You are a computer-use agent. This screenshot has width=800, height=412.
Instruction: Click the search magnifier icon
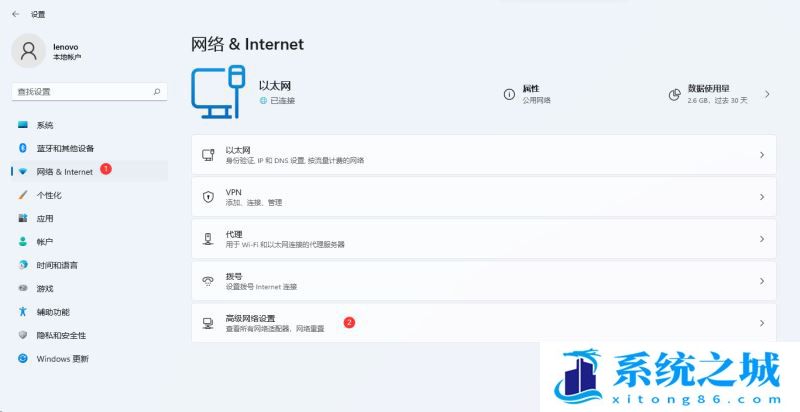click(x=157, y=91)
